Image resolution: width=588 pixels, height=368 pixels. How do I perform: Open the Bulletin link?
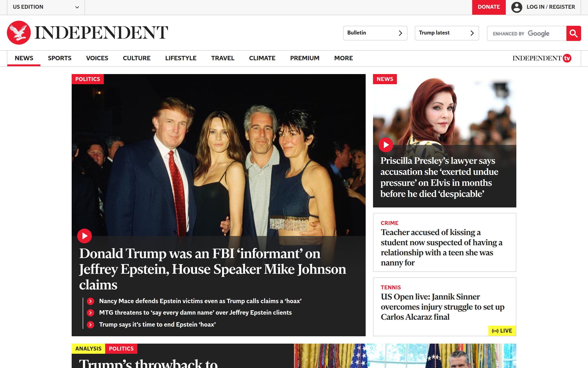click(x=375, y=33)
